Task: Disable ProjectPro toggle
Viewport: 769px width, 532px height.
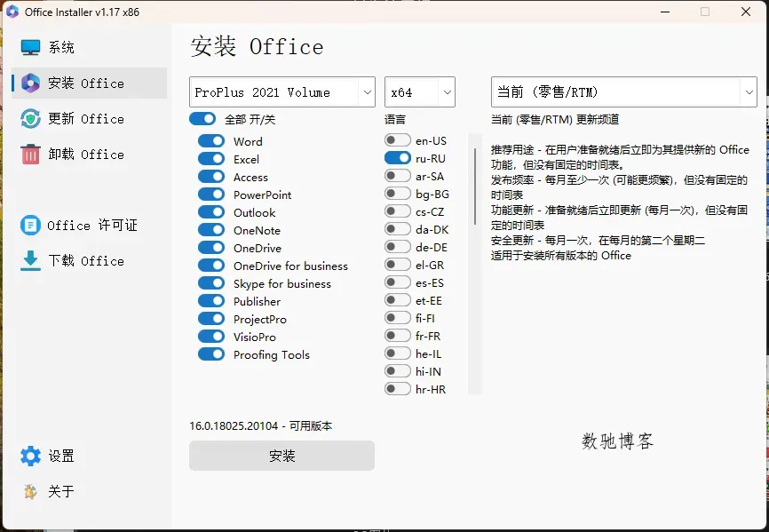Action: pos(211,319)
